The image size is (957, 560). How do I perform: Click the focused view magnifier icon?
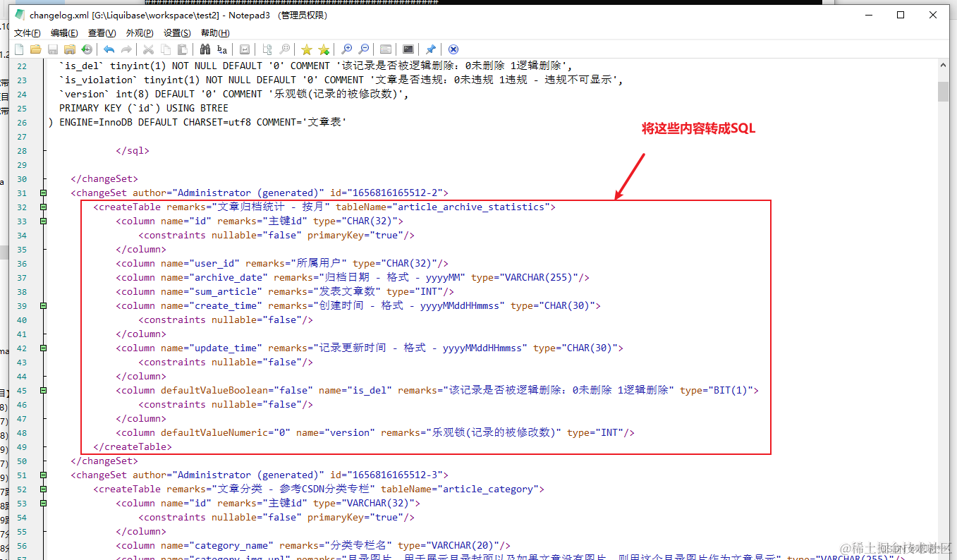(x=284, y=49)
